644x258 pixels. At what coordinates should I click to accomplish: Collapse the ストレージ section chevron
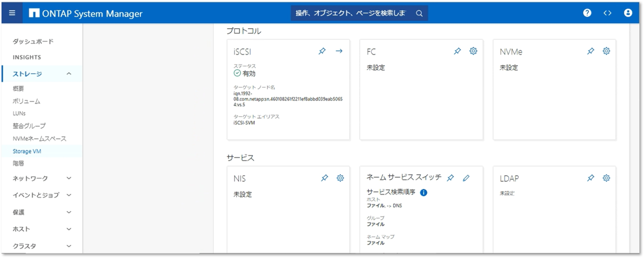(x=69, y=74)
